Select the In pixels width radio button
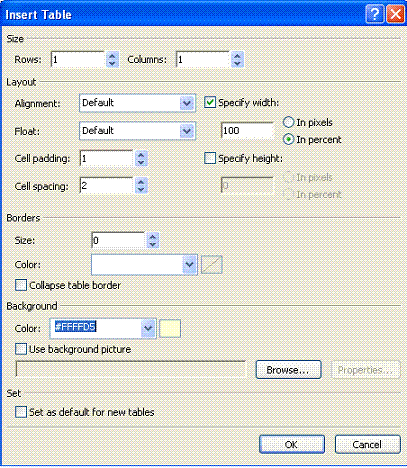Viewport: 407px width, 468px height. pos(288,122)
